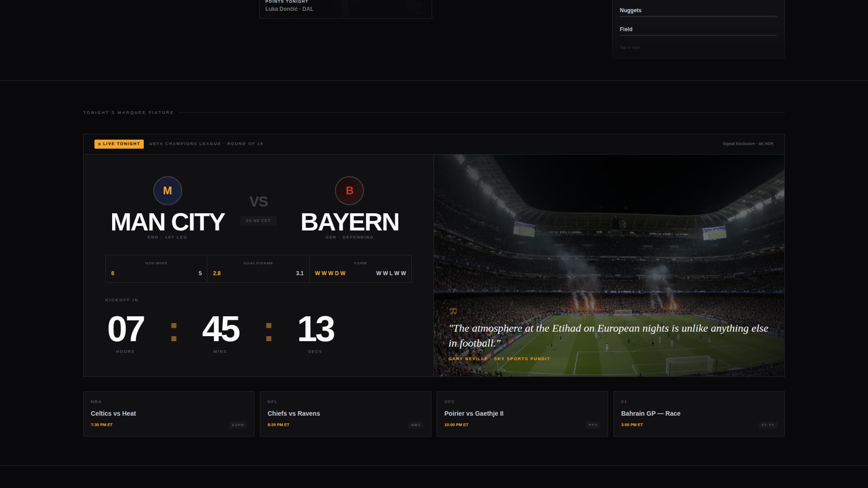Click the live indicator dot on LIVE TONIGHT

coord(99,144)
